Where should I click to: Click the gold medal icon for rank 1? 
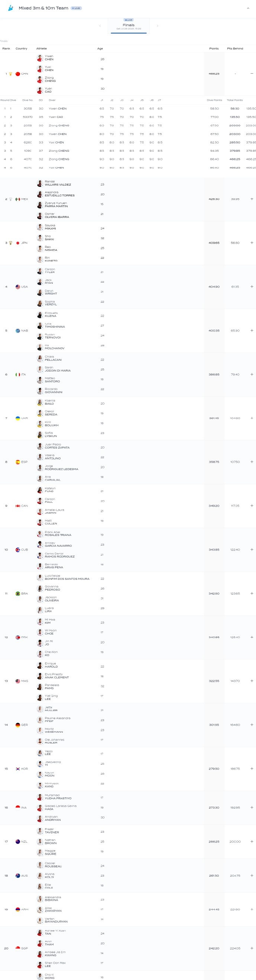point(11,74)
